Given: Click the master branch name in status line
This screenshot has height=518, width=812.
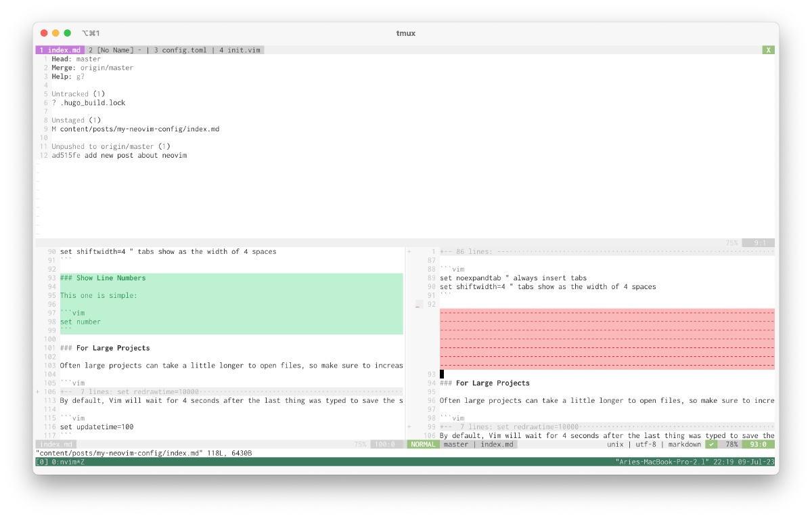Looking at the screenshot, I should click(455, 444).
